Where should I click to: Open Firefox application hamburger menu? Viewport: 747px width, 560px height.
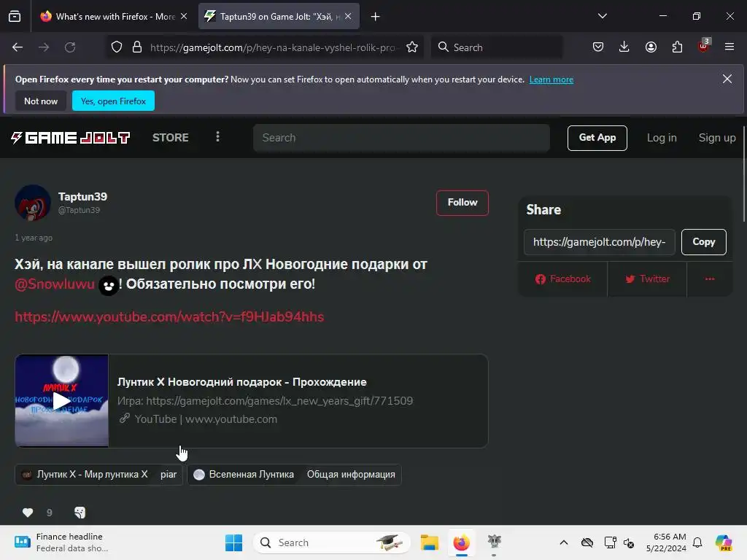(729, 47)
